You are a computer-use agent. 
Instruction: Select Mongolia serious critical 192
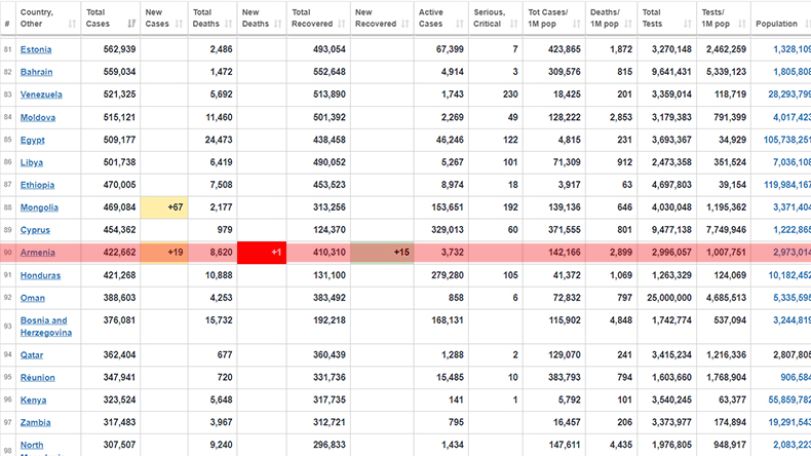pyautogui.click(x=510, y=207)
